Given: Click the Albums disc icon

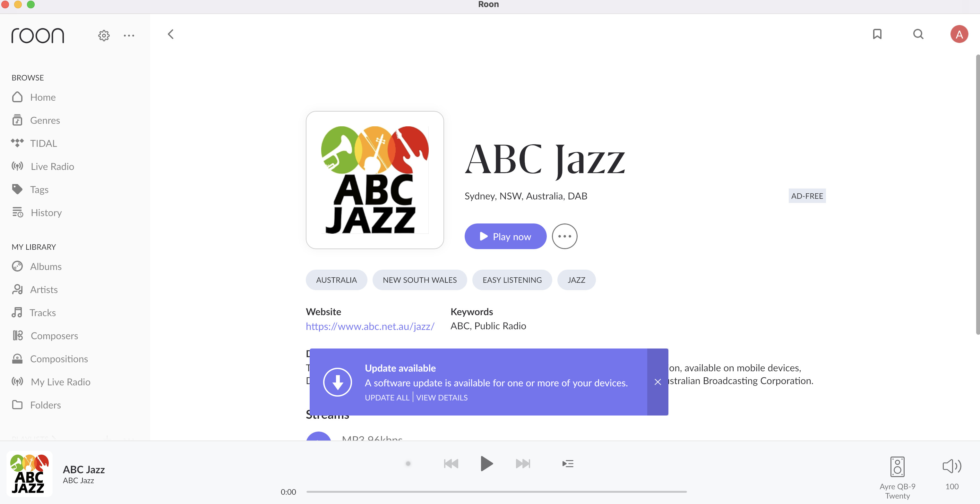Looking at the screenshot, I should (17, 266).
